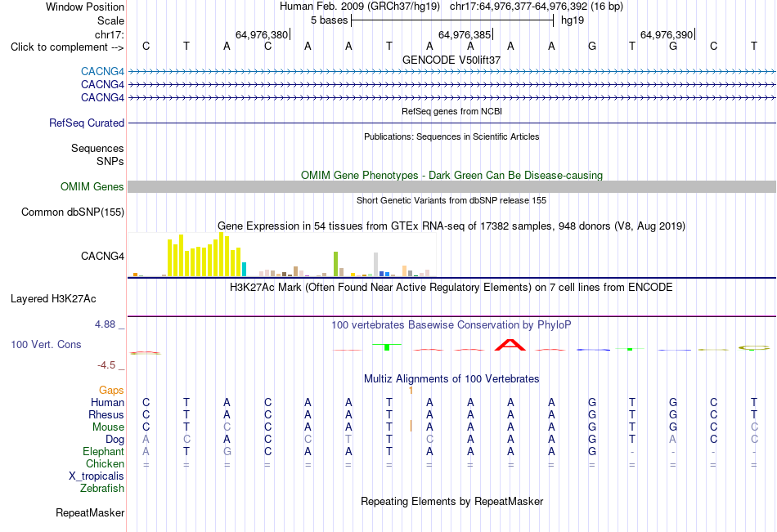Open the 100 Vert. Cons label

tap(46, 344)
